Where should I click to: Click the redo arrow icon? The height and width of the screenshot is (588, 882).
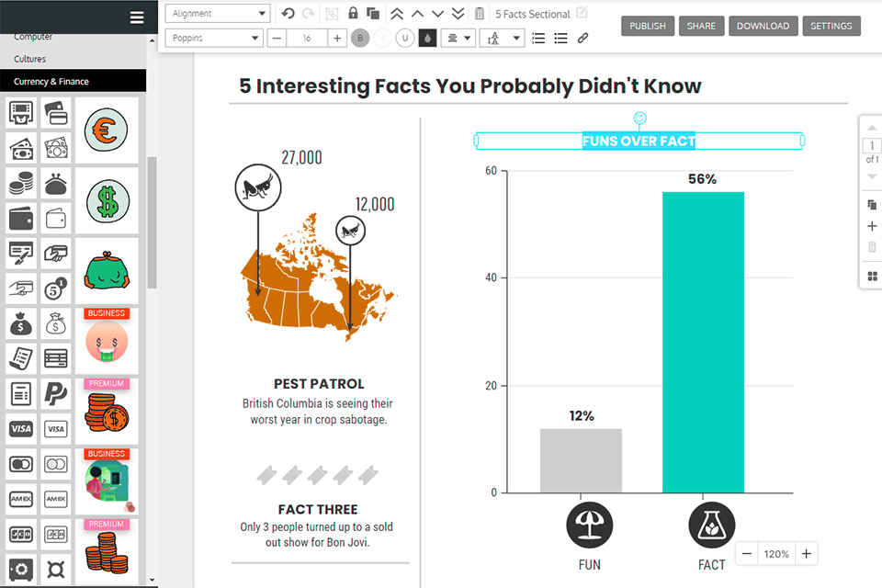309,14
